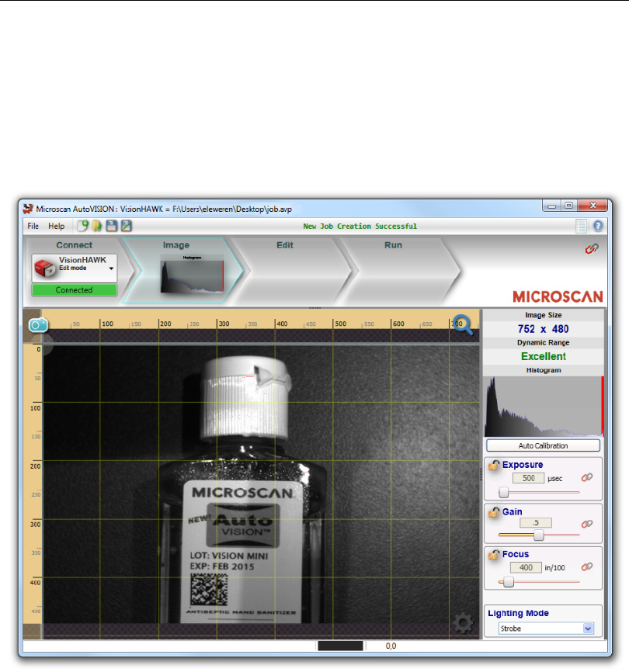Click the red link icon above the Microscan logo
Viewport: 629px width, 672px height.
(592, 248)
